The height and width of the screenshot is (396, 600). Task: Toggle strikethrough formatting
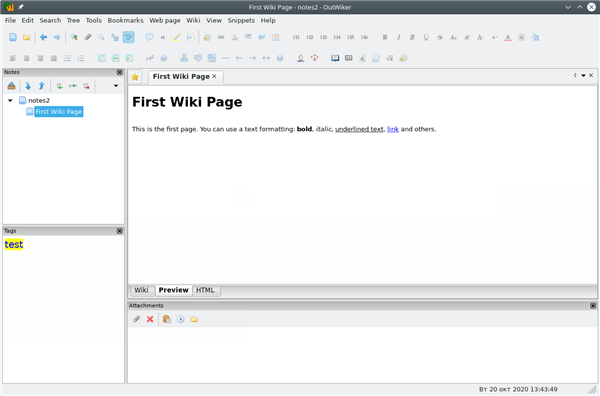[x=440, y=37]
